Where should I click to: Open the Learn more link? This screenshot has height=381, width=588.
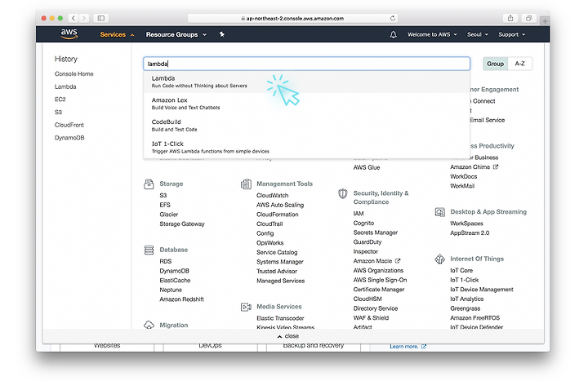click(404, 346)
